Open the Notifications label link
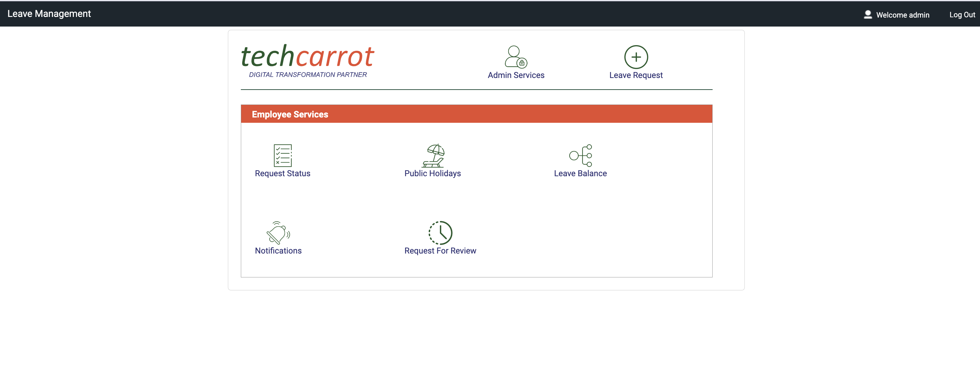The width and height of the screenshot is (980, 371). 278,251
